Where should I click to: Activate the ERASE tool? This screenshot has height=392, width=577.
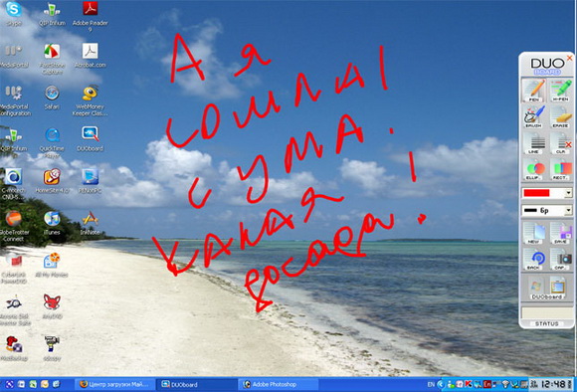[x=560, y=116]
